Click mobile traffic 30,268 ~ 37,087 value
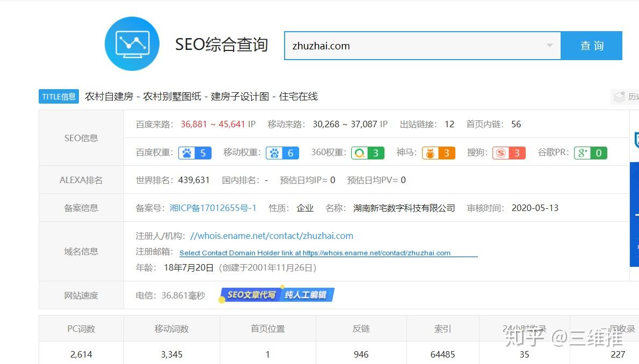Screen dimensions: 639x364 pos(345,124)
